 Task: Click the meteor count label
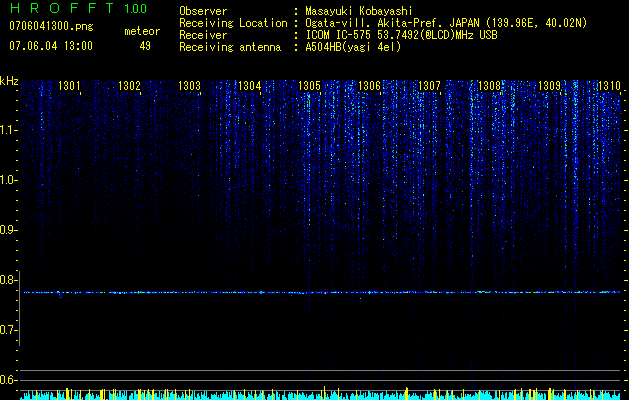(142, 31)
